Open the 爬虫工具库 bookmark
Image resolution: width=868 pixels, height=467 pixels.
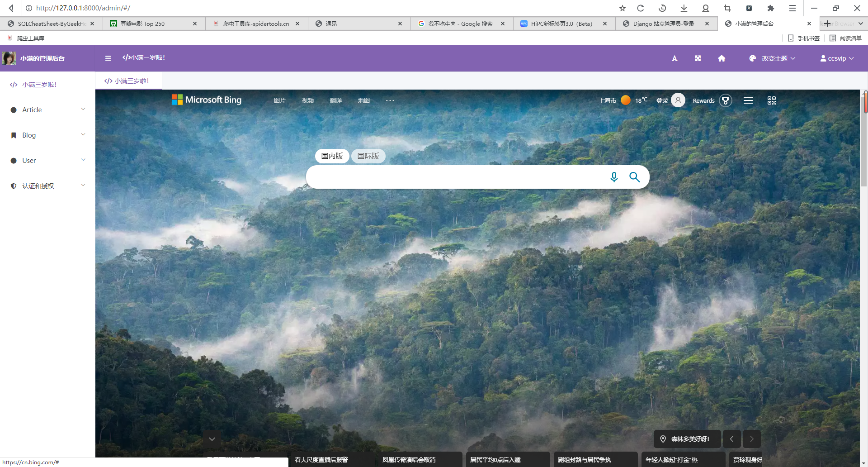pos(26,38)
